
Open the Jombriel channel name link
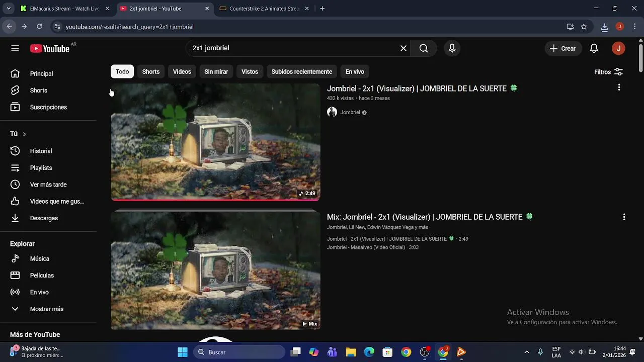(350, 112)
